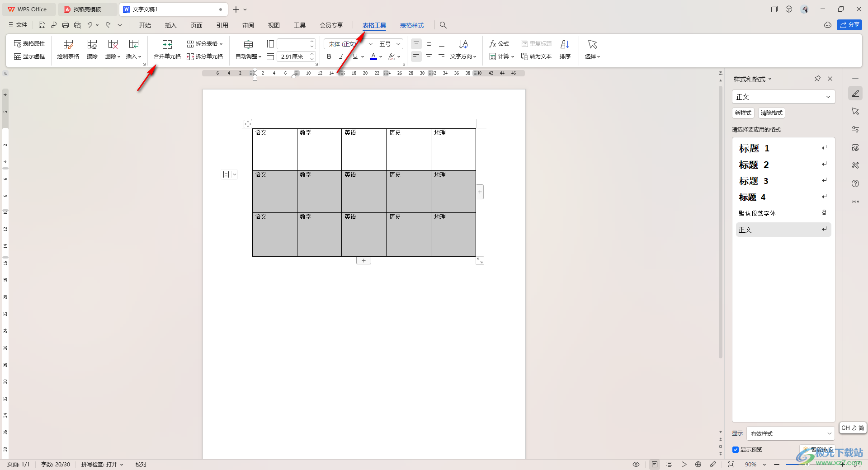Click the Redo arrow icon
The height and width of the screenshot is (470, 868).
click(108, 25)
